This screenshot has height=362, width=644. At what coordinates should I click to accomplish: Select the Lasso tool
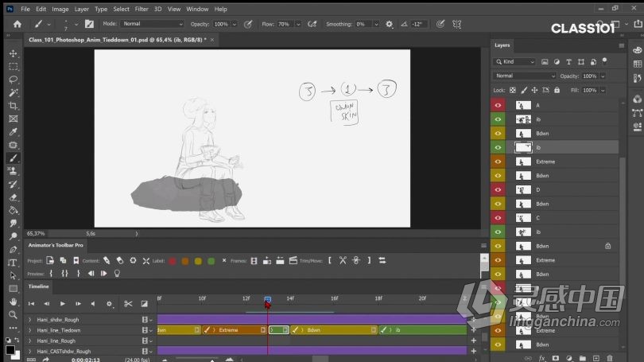(14, 80)
